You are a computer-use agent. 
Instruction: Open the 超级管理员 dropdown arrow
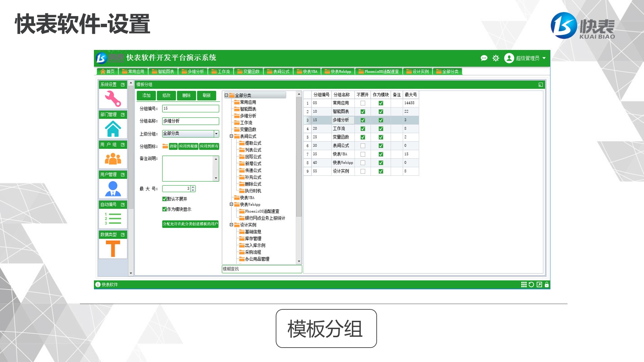click(x=544, y=58)
